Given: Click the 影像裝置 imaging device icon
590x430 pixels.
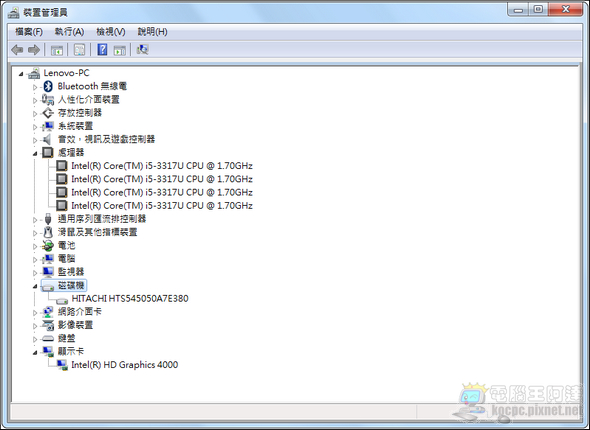Looking at the screenshot, I should point(48,325).
